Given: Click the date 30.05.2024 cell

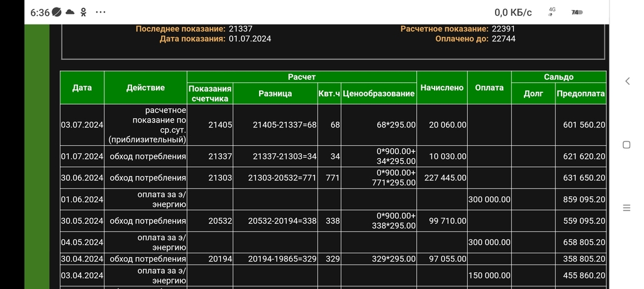Looking at the screenshot, I should click(x=82, y=221).
